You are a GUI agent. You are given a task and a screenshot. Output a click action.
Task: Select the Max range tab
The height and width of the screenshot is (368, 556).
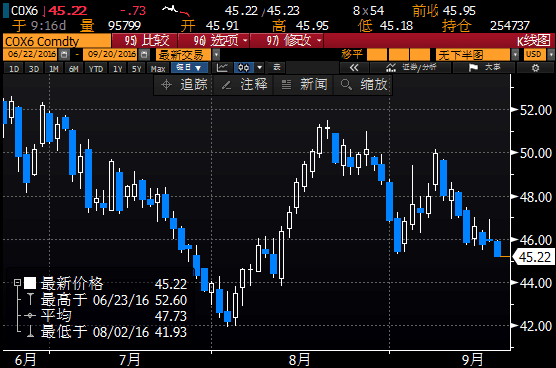158,68
